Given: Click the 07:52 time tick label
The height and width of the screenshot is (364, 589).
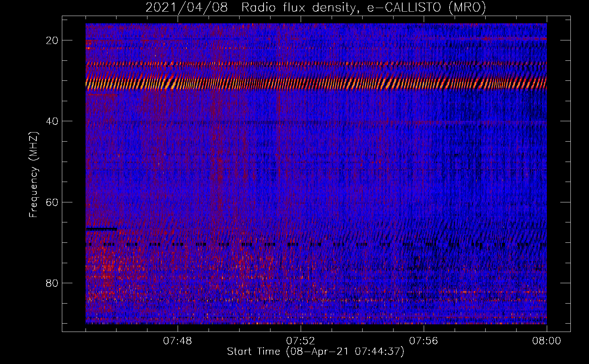Looking at the screenshot, I should tap(301, 341).
